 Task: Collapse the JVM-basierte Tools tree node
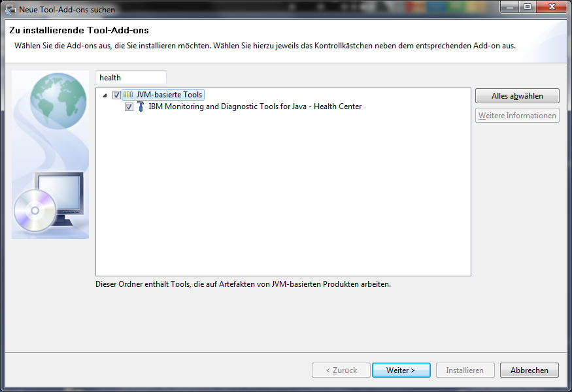point(105,95)
